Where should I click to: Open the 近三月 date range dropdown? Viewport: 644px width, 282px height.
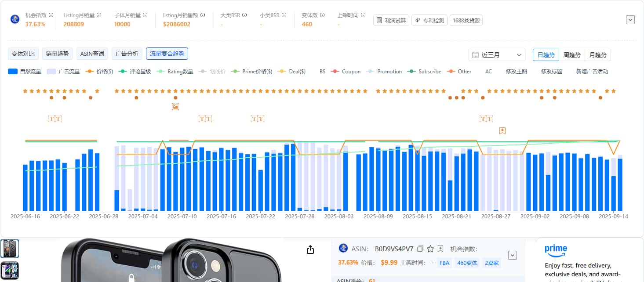point(497,55)
